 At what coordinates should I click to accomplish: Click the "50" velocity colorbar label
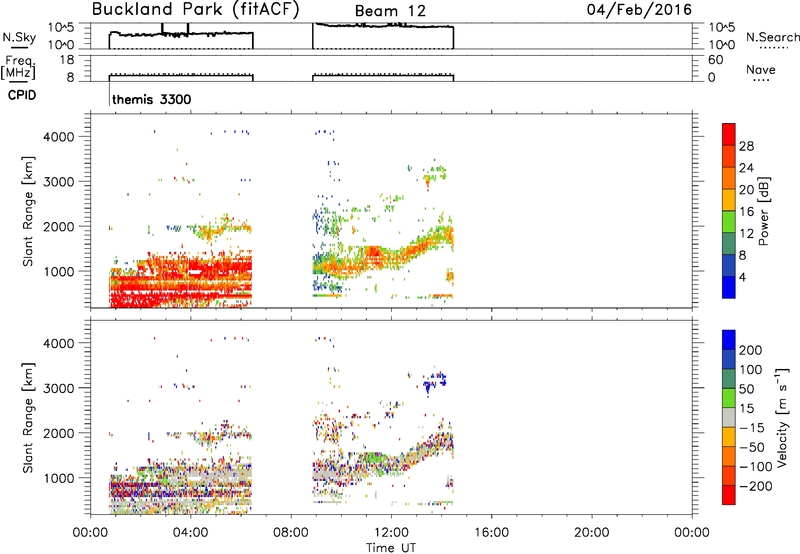(746, 389)
